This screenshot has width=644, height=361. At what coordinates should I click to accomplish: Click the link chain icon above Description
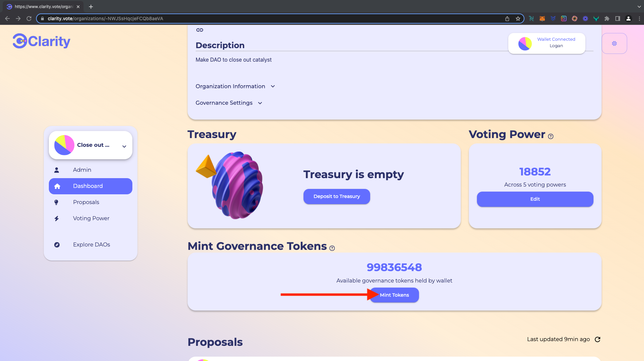click(x=200, y=30)
